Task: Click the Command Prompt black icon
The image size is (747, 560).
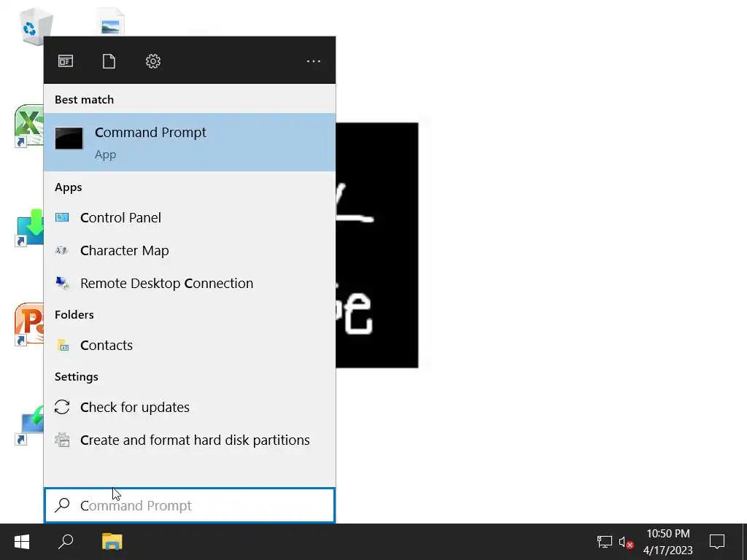Action: click(69, 138)
